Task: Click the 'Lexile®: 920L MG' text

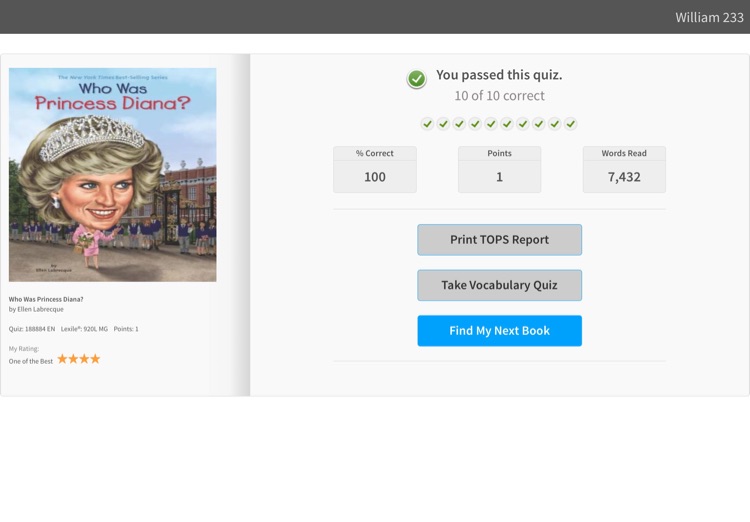Action: (x=84, y=329)
